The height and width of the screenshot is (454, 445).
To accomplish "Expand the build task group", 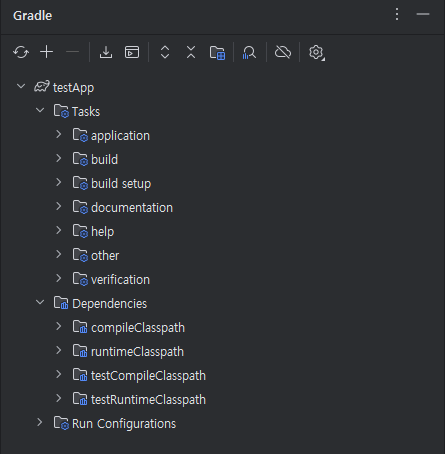I will [x=59, y=158].
